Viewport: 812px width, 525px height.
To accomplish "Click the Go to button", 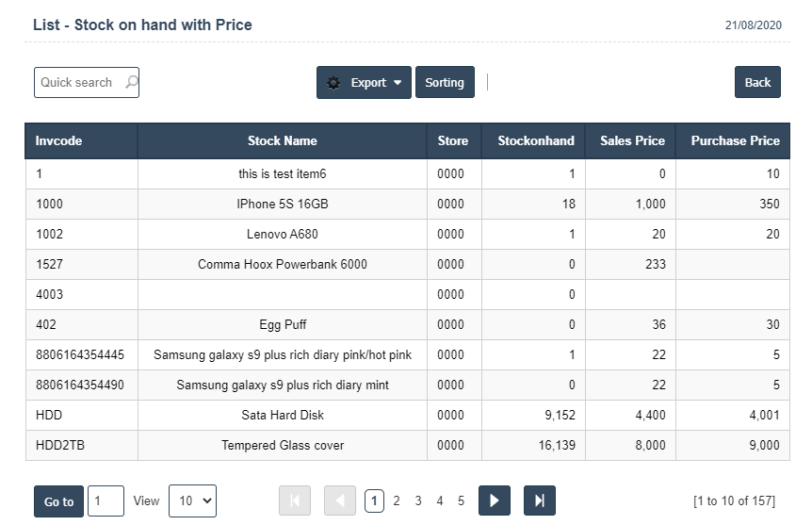I will [x=58, y=501].
